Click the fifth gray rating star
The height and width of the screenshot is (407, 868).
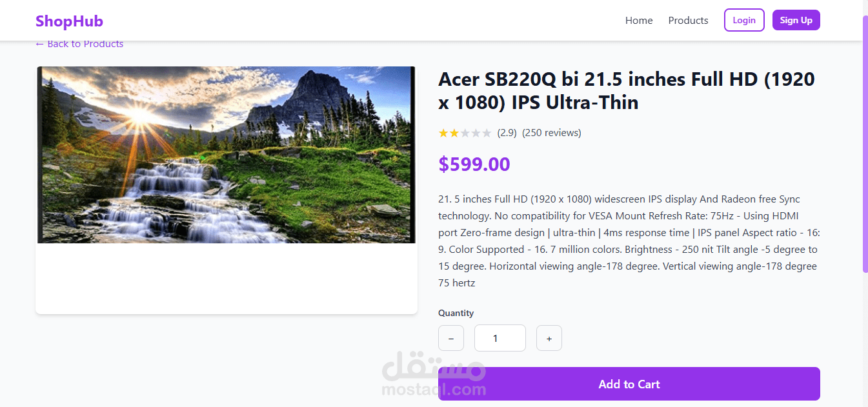point(487,134)
